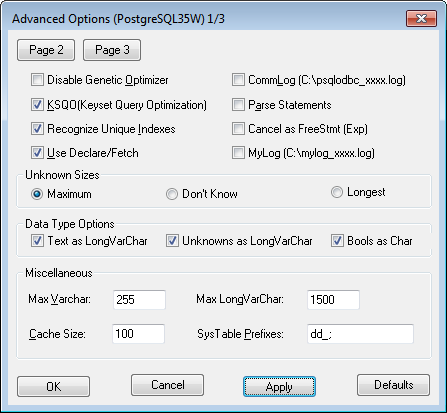
Task: Click the Apply button
Action: click(x=279, y=387)
